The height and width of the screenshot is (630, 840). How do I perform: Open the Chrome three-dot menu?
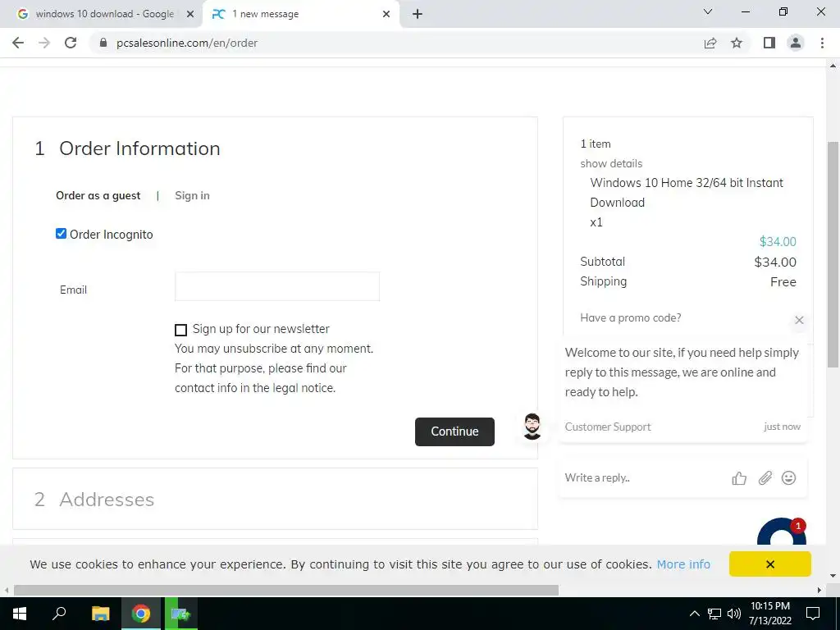pyautogui.click(x=822, y=43)
